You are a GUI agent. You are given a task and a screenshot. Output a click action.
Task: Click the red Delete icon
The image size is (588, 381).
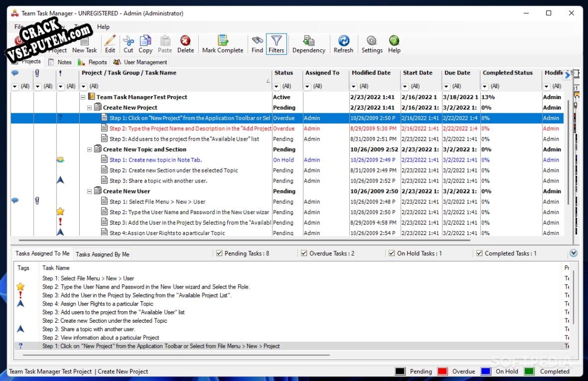pyautogui.click(x=185, y=41)
